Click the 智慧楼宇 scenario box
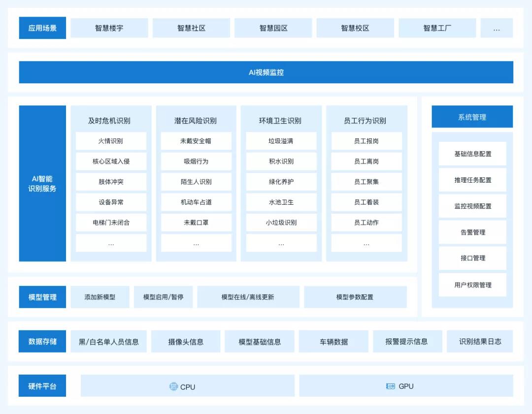 [109, 28]
